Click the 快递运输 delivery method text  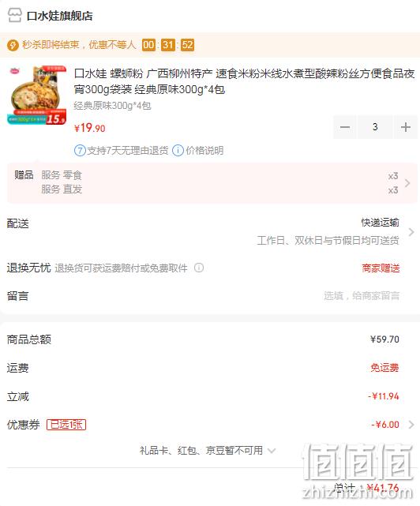pos(380,223)
